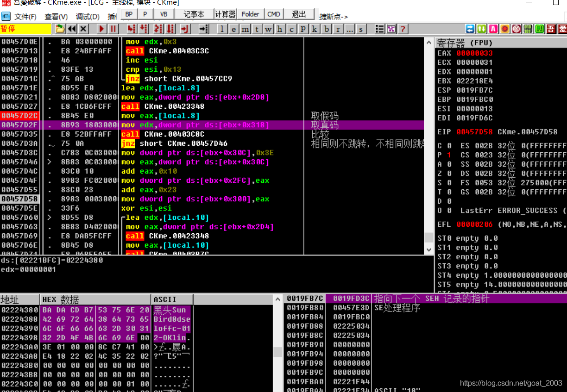Click the orange red-dot plugin icon

coord(505,29)
